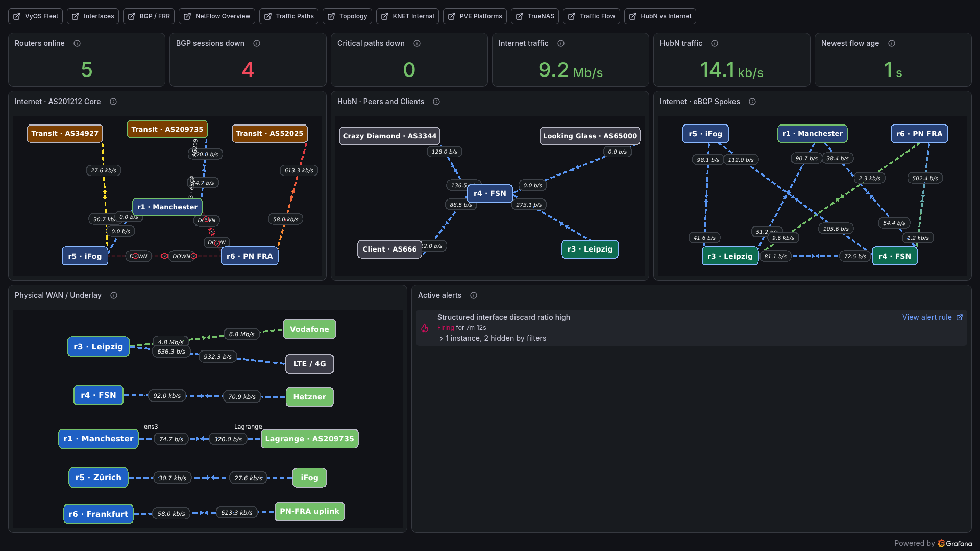Image resolution: width=980 pixels, height=551 pixels.
Task: Select the Client AS666 node
Action: 389,249
